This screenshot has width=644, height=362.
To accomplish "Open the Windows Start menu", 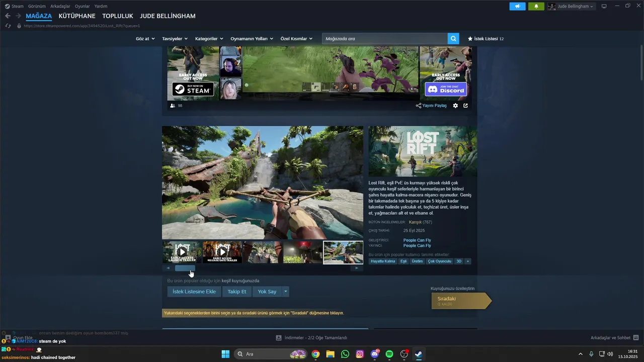I will pos(225,354).
